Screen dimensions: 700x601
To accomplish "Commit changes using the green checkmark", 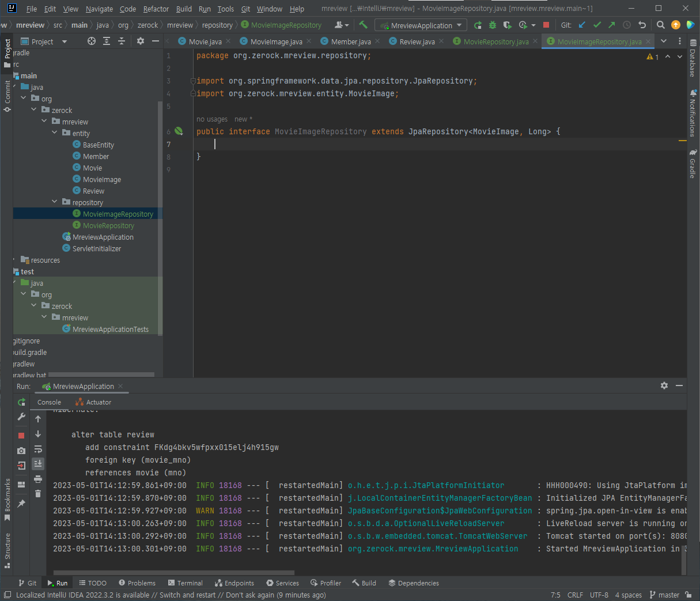I will coord(597,25).
